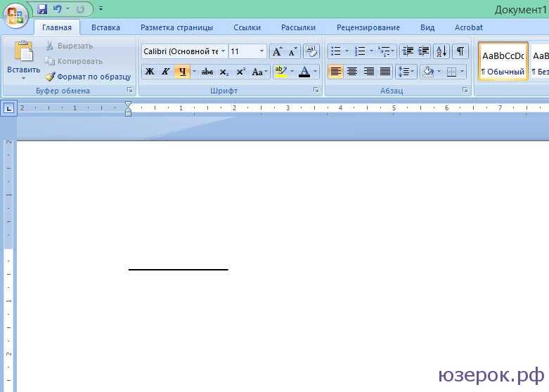Open the Вид tab
This screenshot has height=392, width=549.
[x=427, y=27]
